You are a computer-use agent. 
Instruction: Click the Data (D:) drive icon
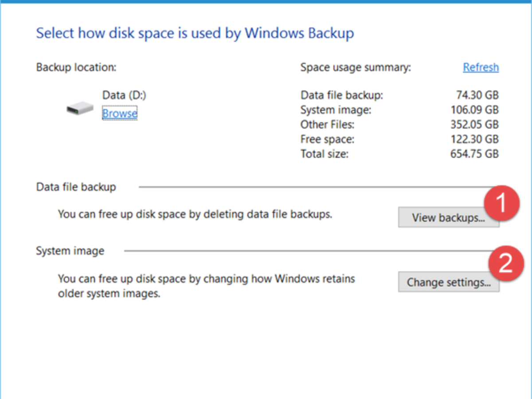pos(80,108)
